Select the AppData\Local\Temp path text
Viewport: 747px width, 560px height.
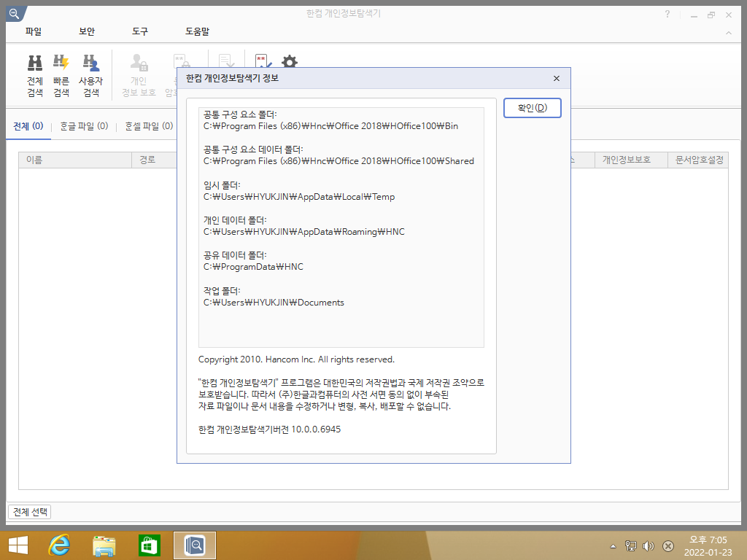click(298, 197)
